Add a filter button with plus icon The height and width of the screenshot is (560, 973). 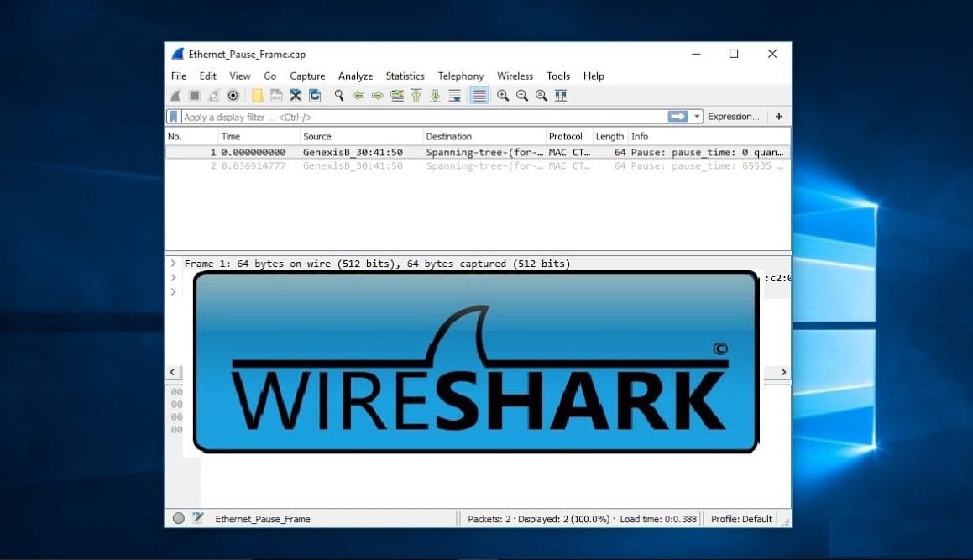pyautogui.click(x=779, y=116)
